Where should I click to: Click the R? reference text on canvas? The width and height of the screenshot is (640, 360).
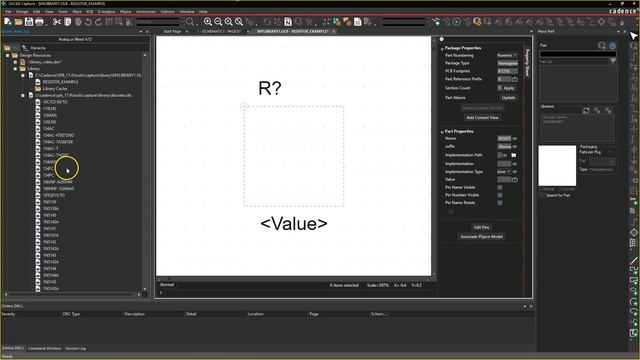[x=270, y=88]
